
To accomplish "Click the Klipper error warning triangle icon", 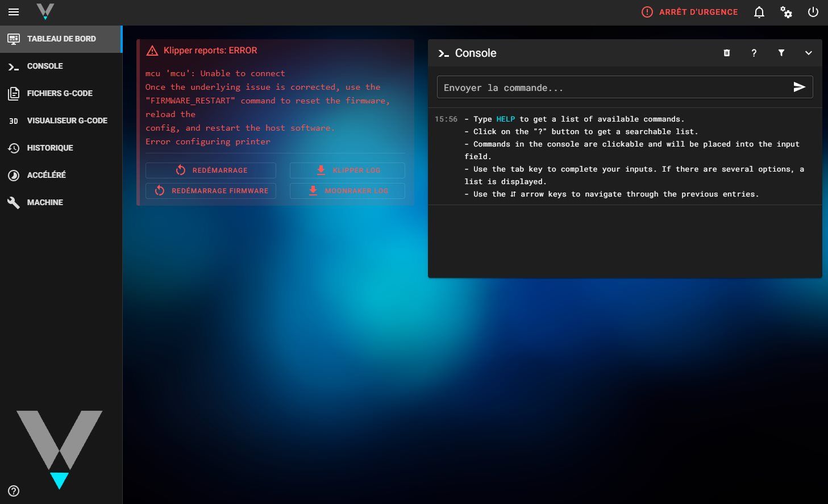I will tap(152, 51).
